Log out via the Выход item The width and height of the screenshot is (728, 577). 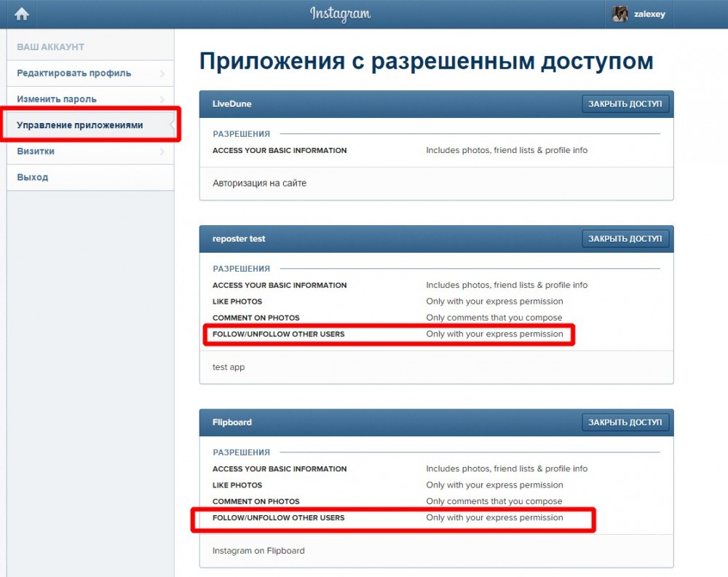click(33, 177)
